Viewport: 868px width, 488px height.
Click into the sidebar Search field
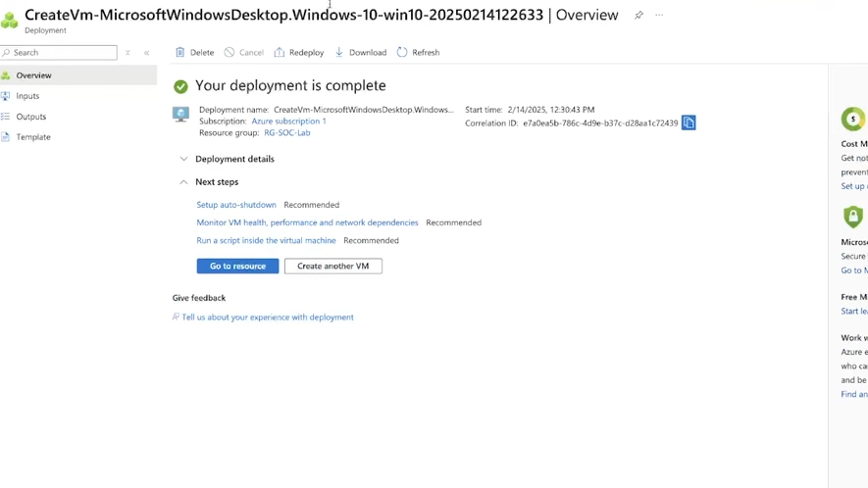(59, 53)
